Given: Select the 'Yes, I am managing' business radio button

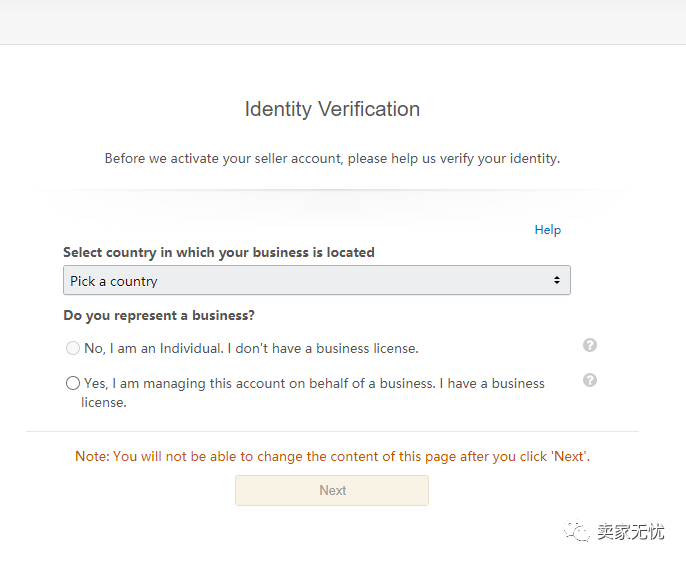Looking at the screenshot, I should coord(73,383).
